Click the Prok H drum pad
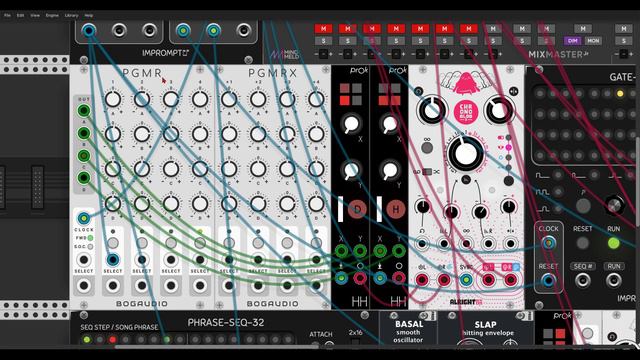640x360 pixels. coord(396,209)
